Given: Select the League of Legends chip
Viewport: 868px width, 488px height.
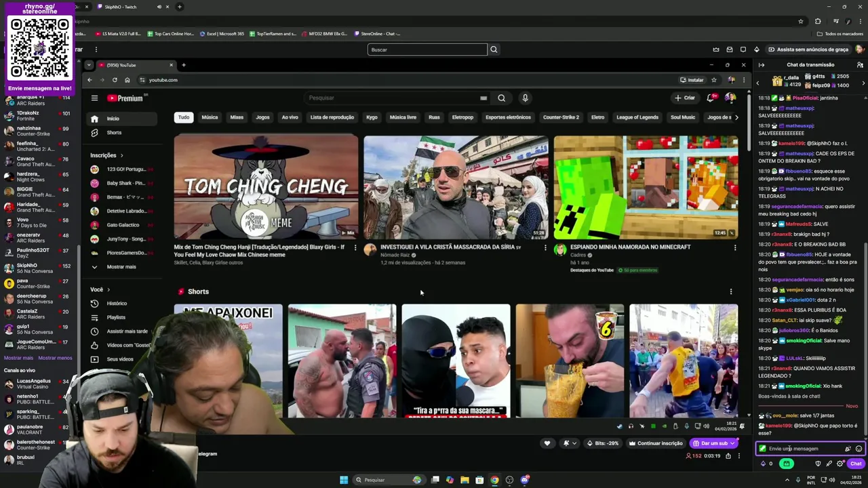Looking at the screenshot, I should coord(637,117).
